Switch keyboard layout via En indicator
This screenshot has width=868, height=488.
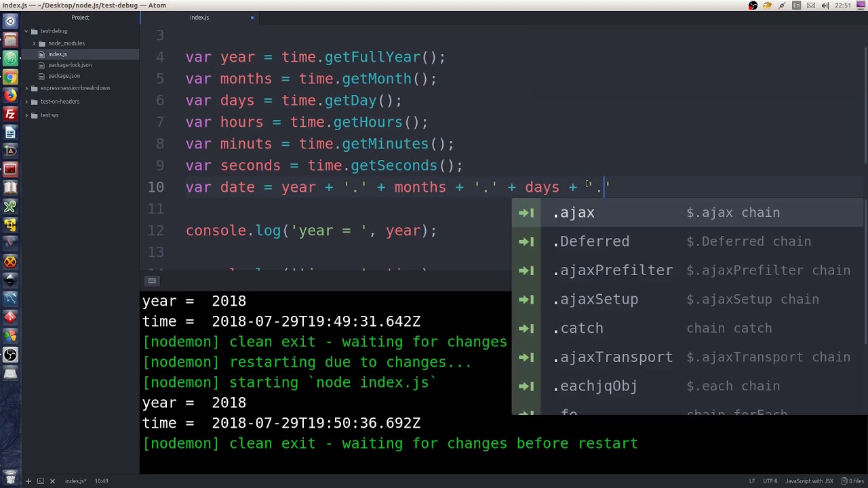796,5
